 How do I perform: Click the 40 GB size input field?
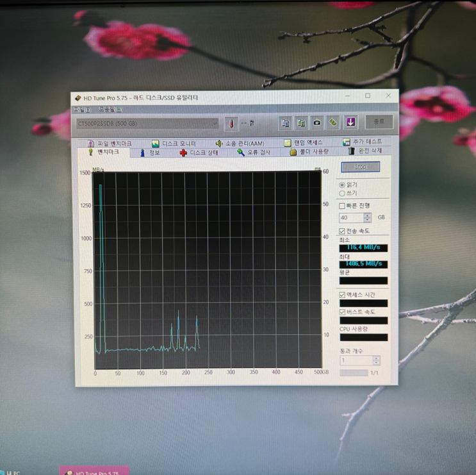pos(351,217)
